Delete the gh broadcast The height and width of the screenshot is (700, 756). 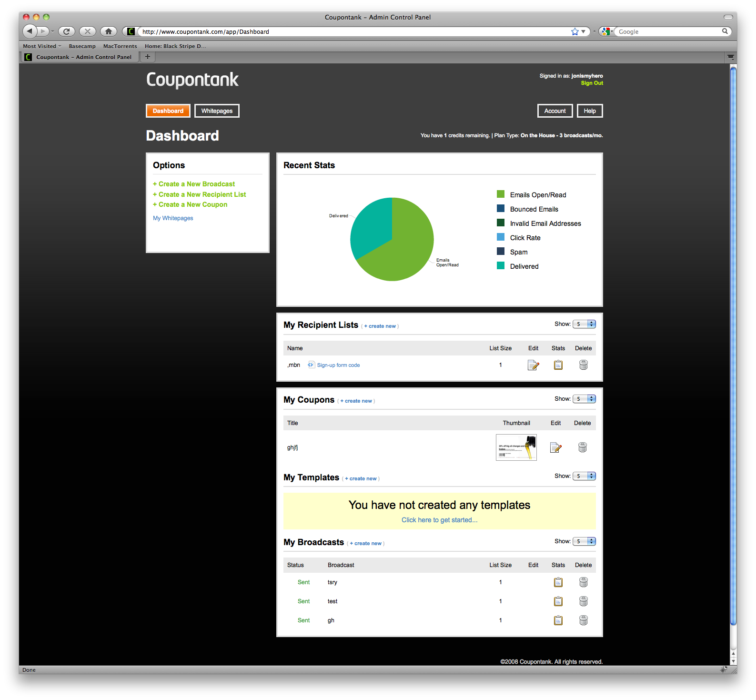click(584, 620)
